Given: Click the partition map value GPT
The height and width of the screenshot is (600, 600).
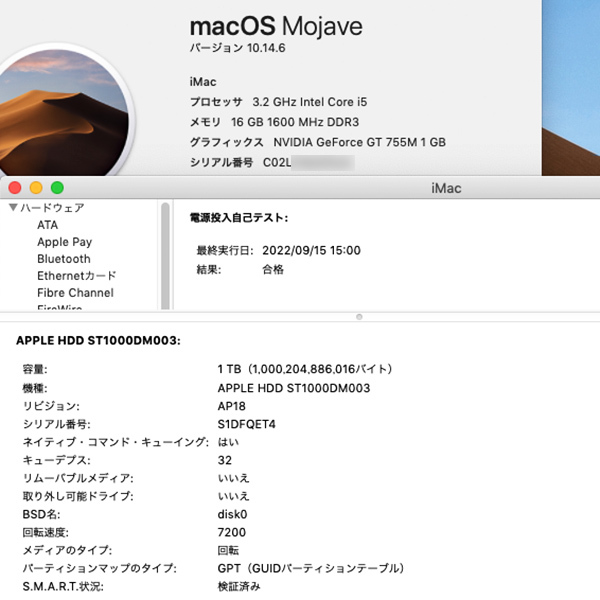Looking at the screenshot, I should tap(311, 568).
